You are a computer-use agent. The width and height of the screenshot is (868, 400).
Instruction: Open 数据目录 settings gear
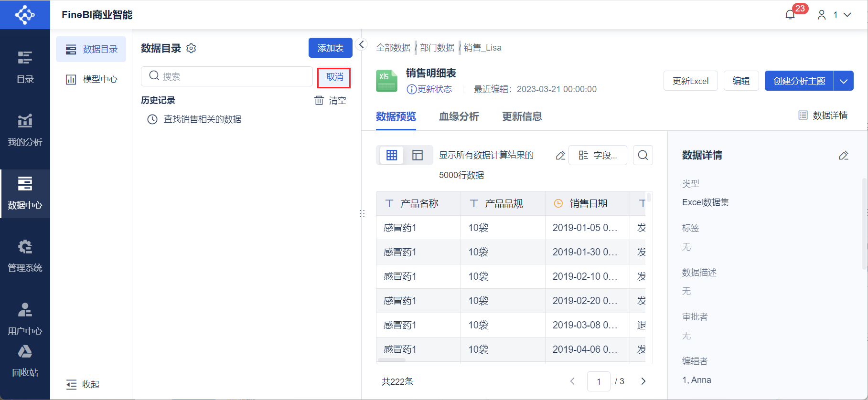tap(191, 48)
